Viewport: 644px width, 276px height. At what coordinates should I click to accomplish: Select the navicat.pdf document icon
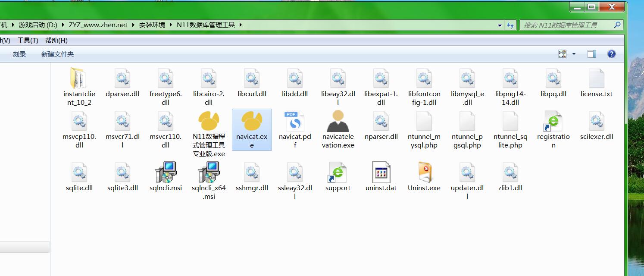pos(295,122)
